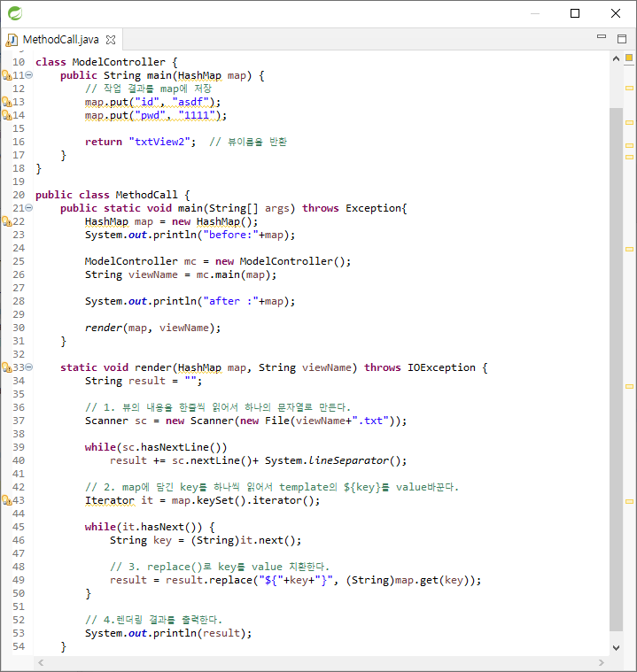Click the Spring leaf application icon
The image size is (637, 672).
tap(15, 13)
